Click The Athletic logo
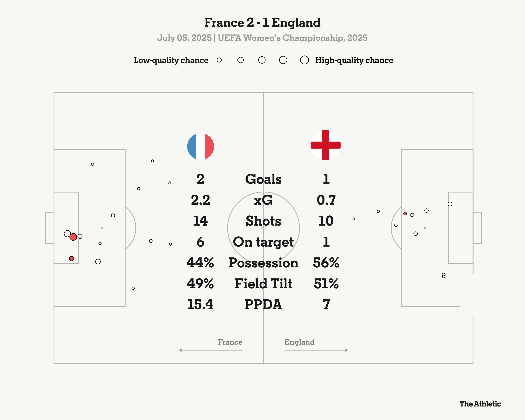 coord(480,404)
